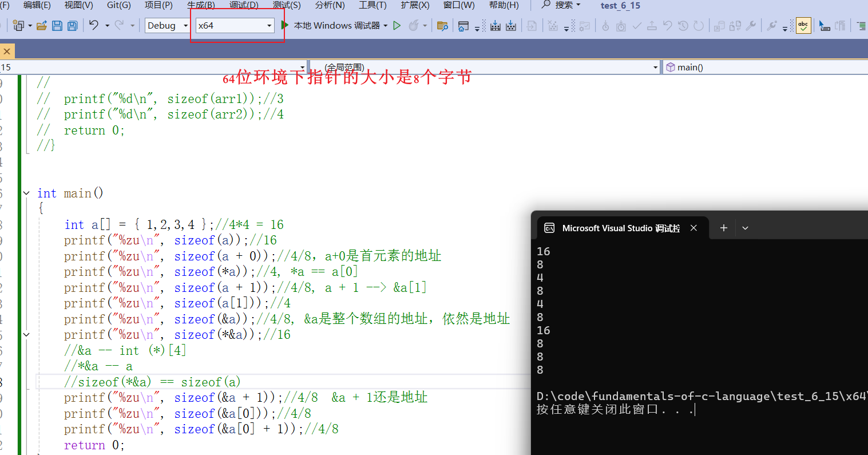Image resolution: width=868 pixels, height=455 pixels.
Task: Toggle the abc spell checker icon
Action: (x=803, y=26)
